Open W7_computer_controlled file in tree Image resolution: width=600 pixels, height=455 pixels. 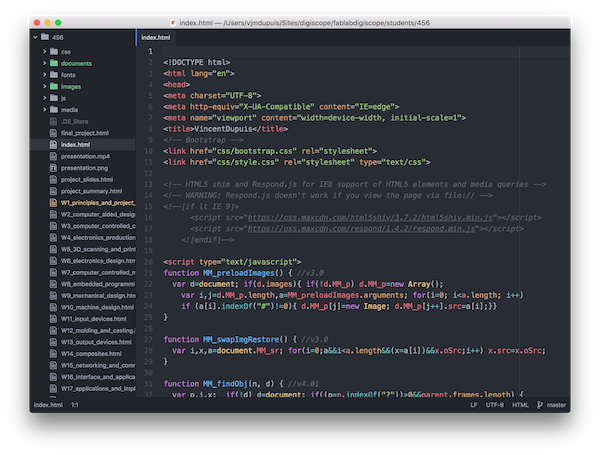point(98,272)
